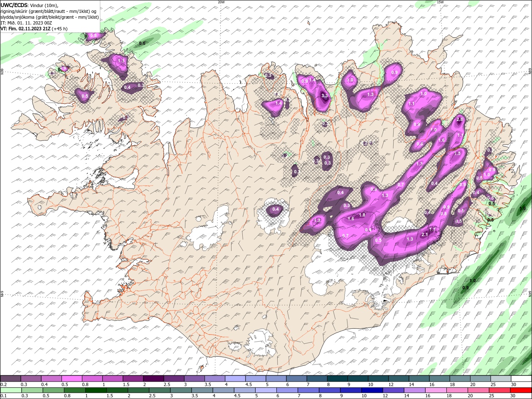Click the 0.2 label on the snow scale
Image resolution: width=532 pixels, height=399 pixels.
tap(4, 384)
